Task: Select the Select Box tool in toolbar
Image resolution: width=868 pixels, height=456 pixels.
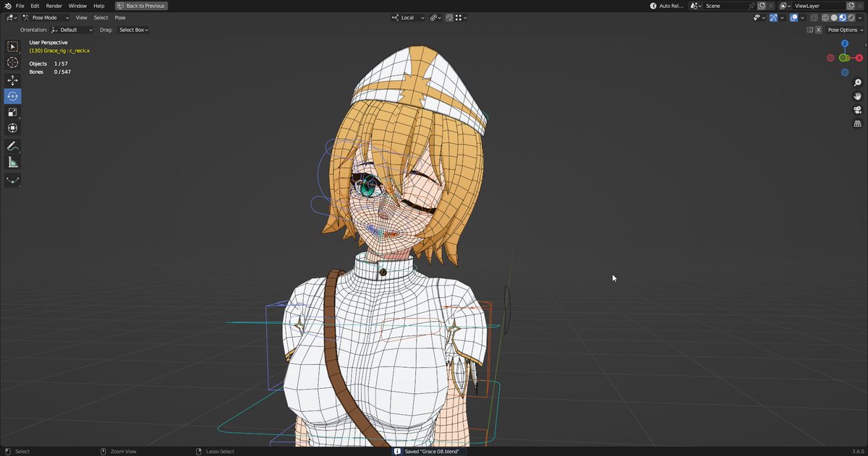Action: (x=13, y=46)
